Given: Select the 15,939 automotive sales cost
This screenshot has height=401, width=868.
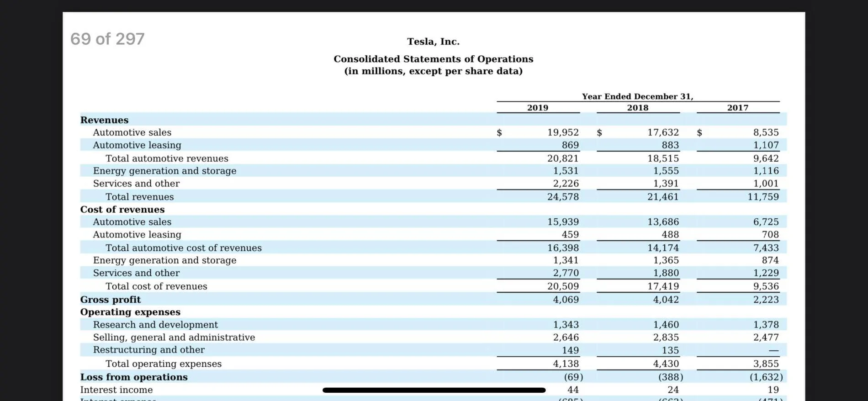Looking at the screenshot, I should pos(563,222).
